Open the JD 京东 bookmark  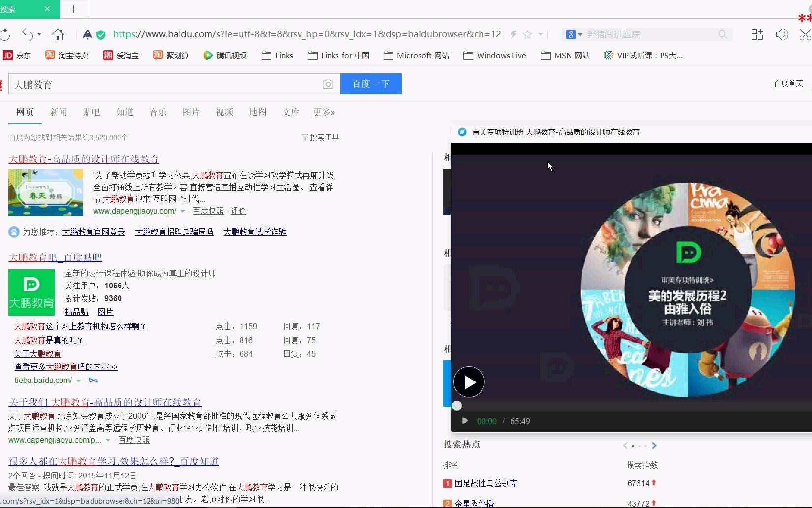coord(17,55)
